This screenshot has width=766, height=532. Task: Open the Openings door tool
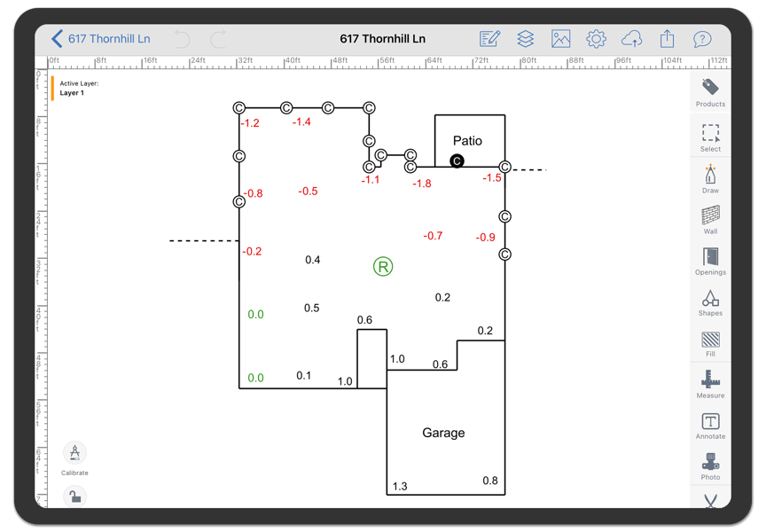click(x=710, y=259)
